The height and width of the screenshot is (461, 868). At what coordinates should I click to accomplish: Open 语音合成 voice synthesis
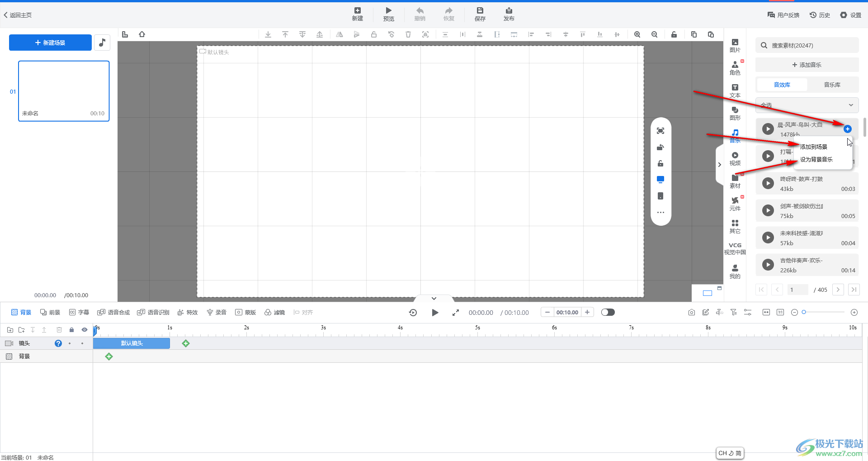(x=113, y=312)
